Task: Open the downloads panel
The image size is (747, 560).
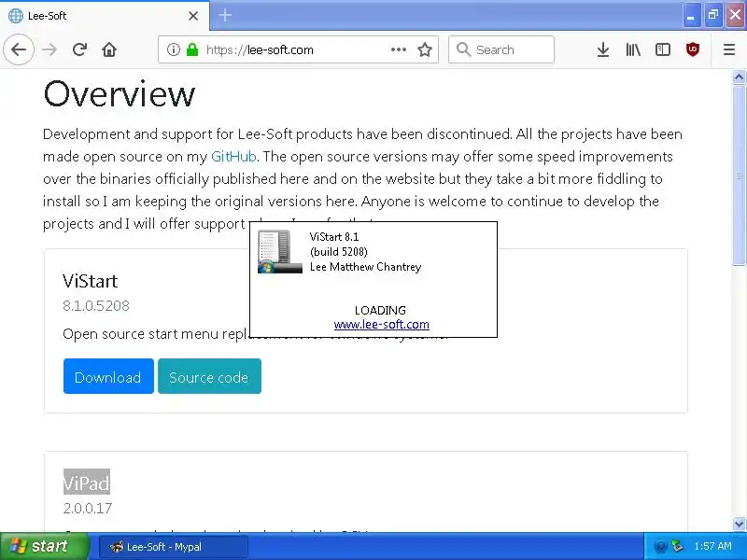Action: (603, 49)
